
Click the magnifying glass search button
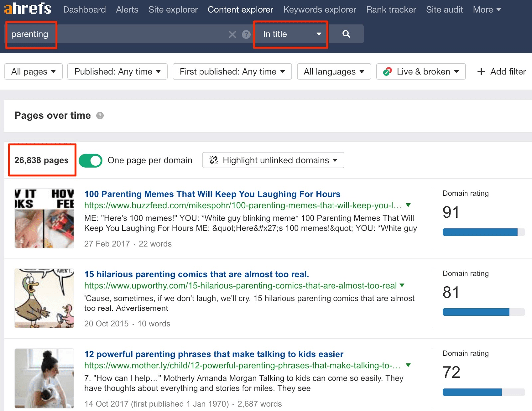click(x=346, y=34)
